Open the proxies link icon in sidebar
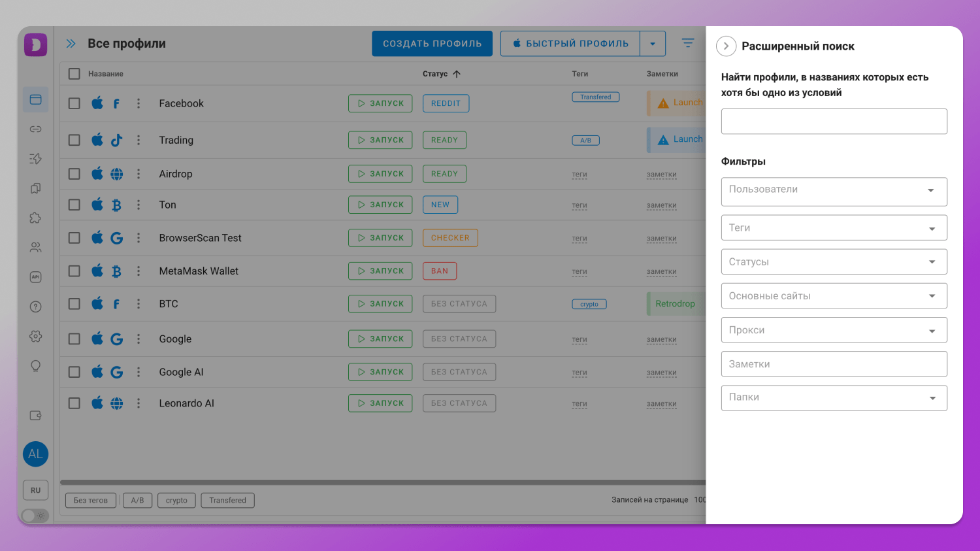This screenshot has height=551, width=980. coord(35,129)
